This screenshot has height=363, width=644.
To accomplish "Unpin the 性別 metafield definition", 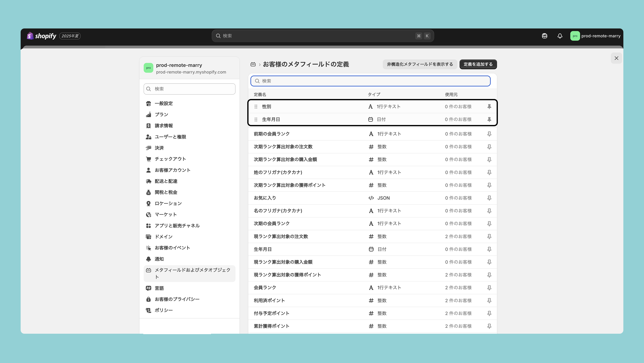I will coord(489,107).
